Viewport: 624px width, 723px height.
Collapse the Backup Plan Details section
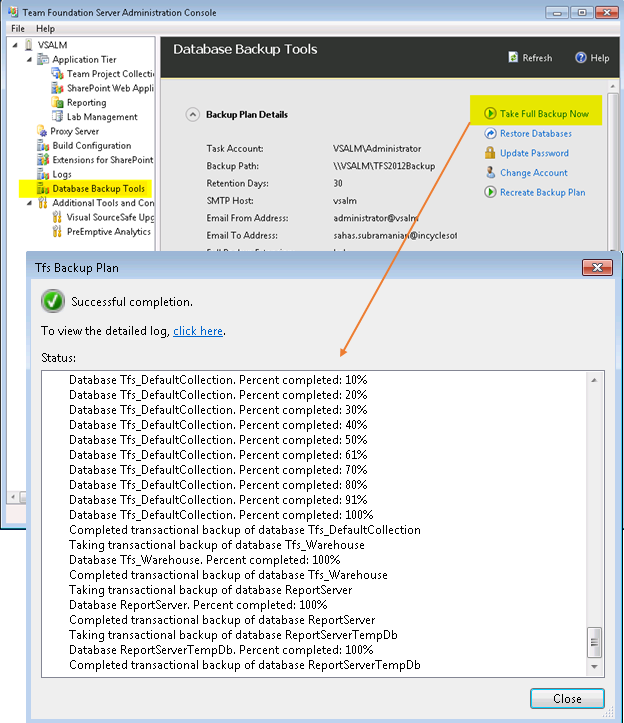192,115
